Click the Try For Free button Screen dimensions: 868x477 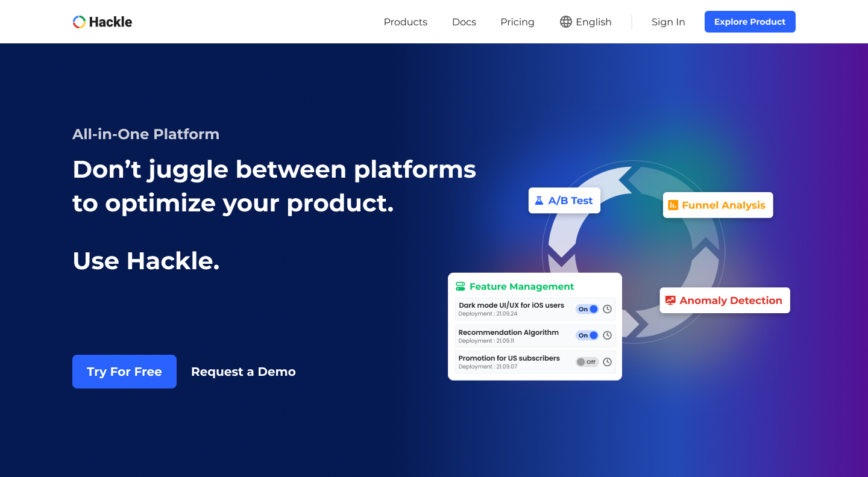(x=124, y=372)
